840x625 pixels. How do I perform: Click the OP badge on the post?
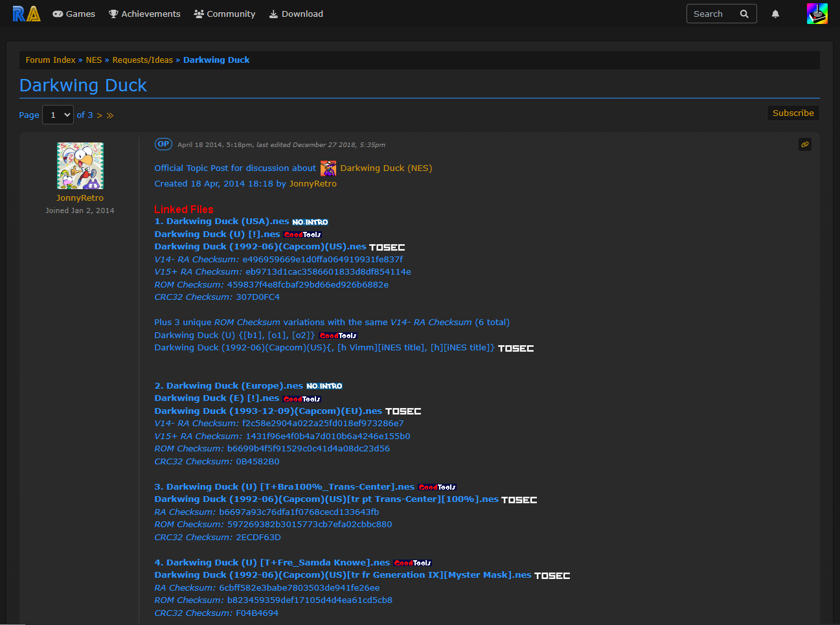[x=163, y=144]
